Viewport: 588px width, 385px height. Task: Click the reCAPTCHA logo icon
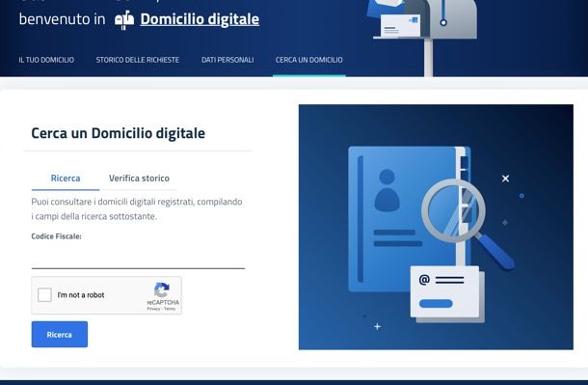coord(162,289)
